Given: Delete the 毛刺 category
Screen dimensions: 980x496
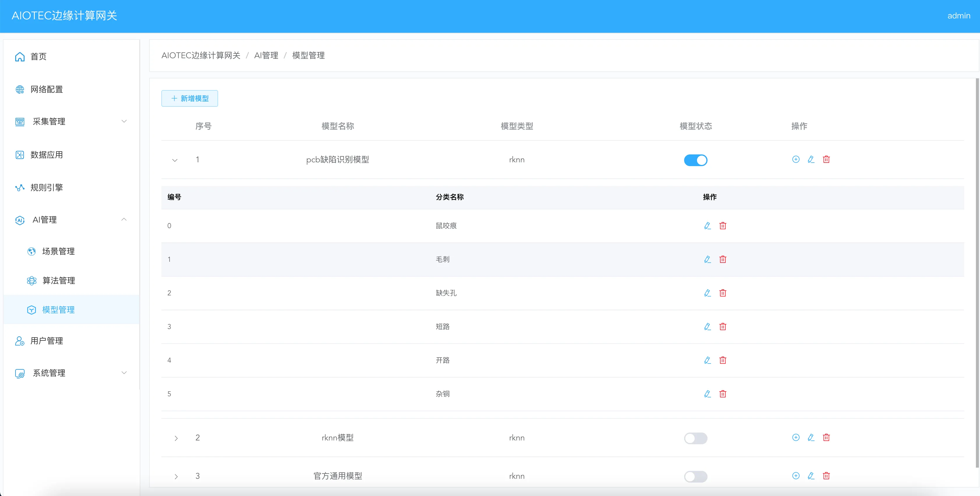Looking at the screenshot, I should (x=722, y=260).
